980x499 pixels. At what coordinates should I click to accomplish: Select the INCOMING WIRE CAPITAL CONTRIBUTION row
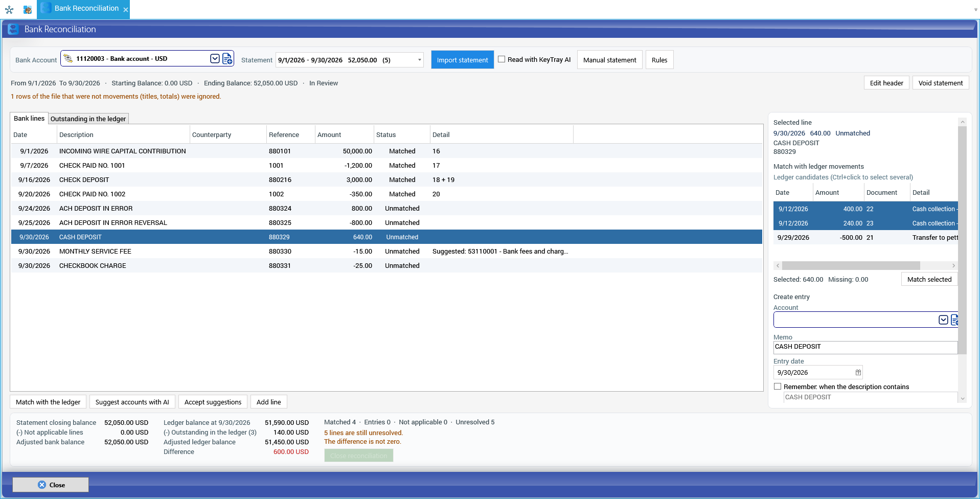coord(386,151)
